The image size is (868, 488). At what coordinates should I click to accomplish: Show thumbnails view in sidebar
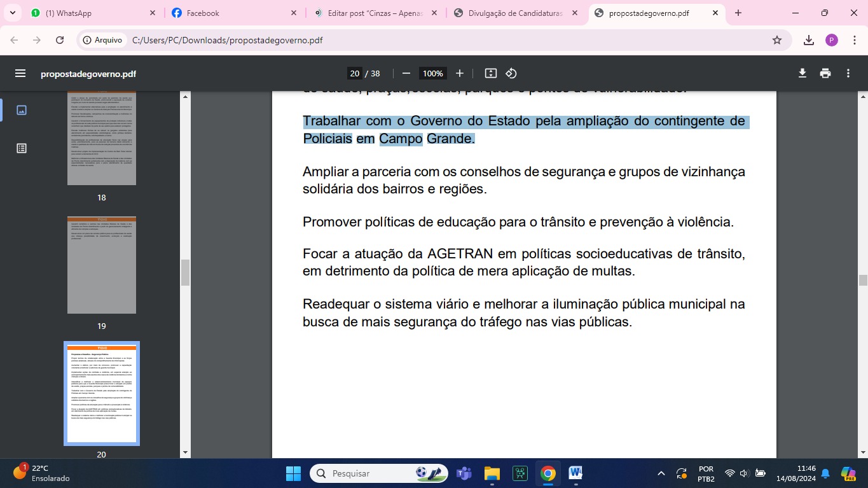22,110
